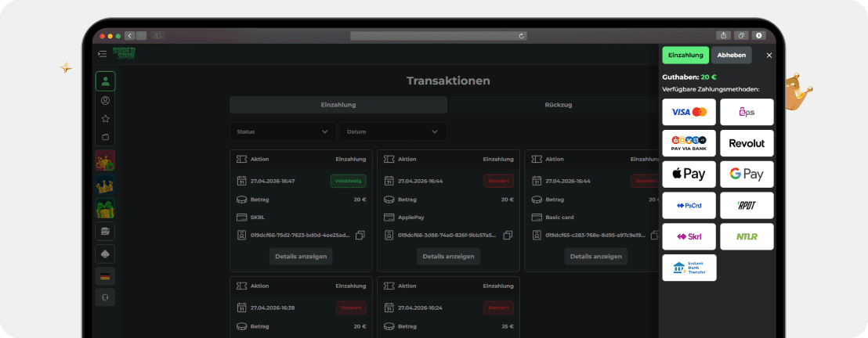Click the green Vollständig status badge
The image size is (868, 338).
(x=348, y=181)
